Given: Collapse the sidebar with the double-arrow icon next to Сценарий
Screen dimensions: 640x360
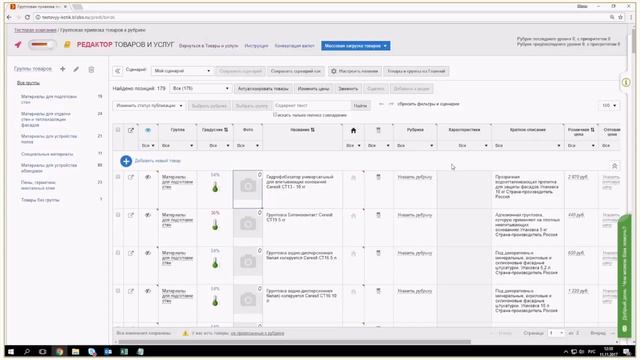Looking at the screenshot, I should [x=118, y=71].
